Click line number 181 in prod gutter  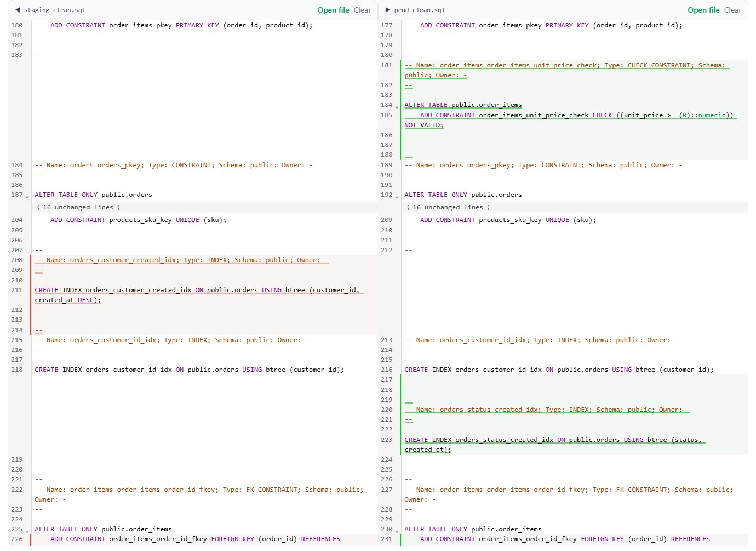(387, 65)
